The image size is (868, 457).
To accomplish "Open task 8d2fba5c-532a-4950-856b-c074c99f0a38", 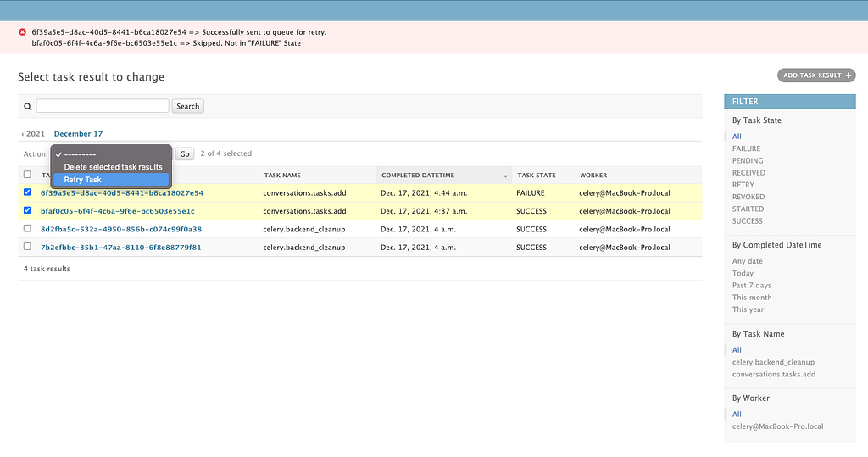I will tap(121, 229).
